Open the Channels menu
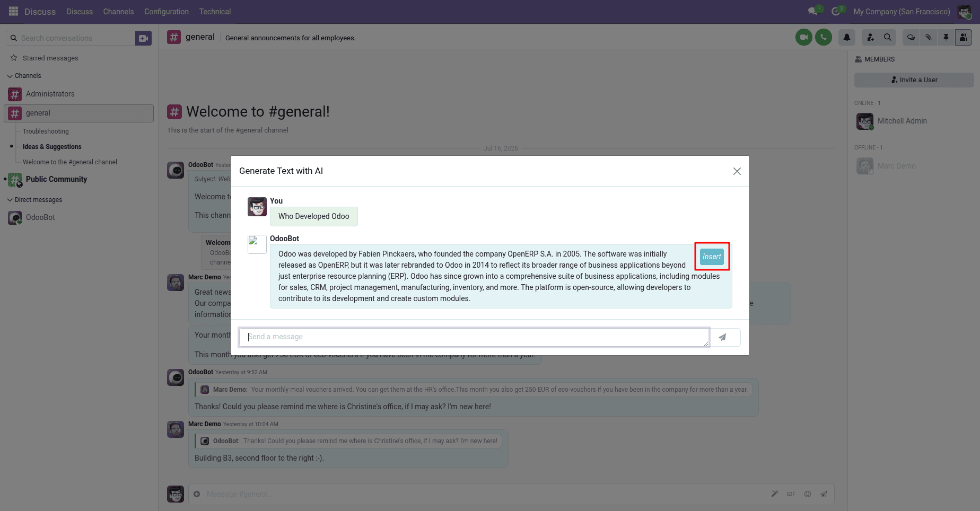This screenshot has width=980, height=511. [118, 12]
